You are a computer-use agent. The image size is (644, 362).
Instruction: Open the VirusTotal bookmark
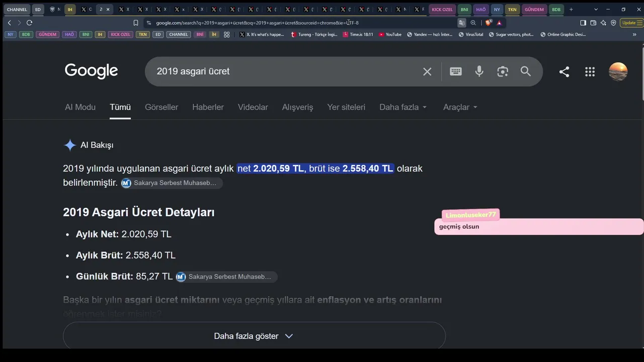tap(470, 35)
